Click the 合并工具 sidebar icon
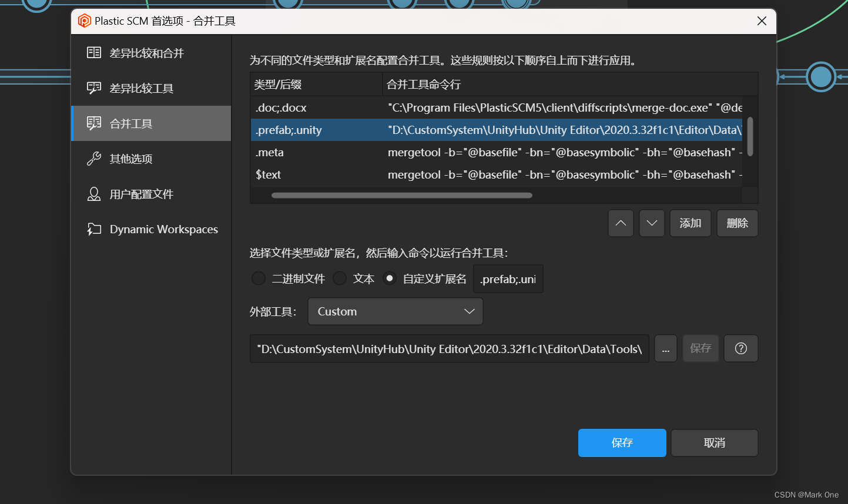Image resolution: width=848 pixels, height=504 pixels. 94,123
